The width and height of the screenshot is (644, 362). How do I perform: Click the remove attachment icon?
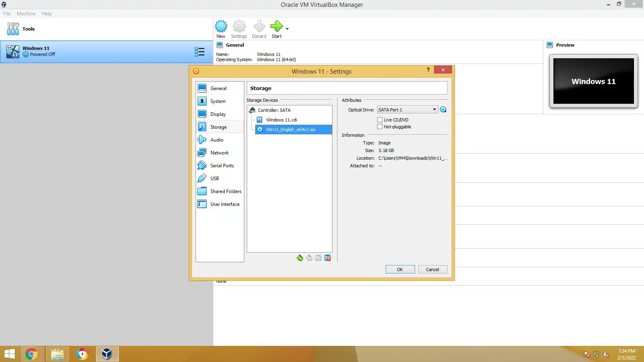click(x=328, y=258)
